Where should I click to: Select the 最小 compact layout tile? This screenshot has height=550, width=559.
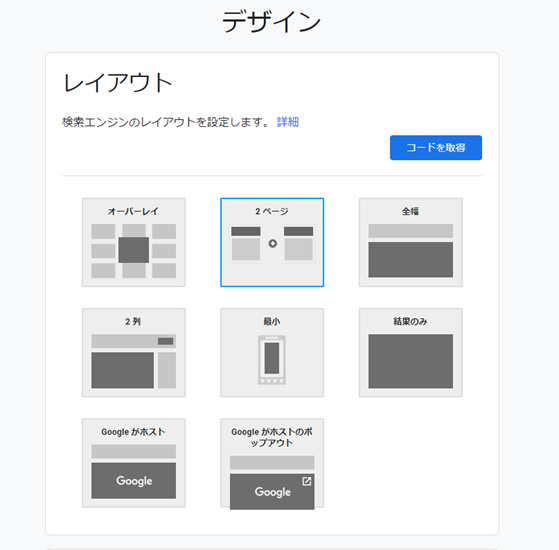tap(272, 353)
